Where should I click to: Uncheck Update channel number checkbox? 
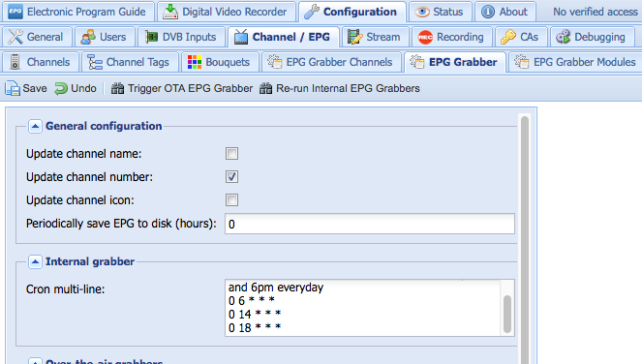click(231, 177)
